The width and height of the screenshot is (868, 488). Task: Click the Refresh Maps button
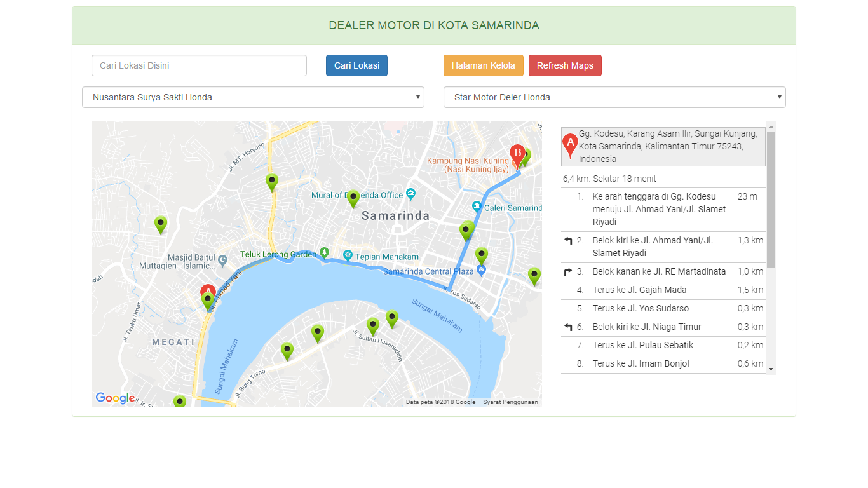[565, 65]
